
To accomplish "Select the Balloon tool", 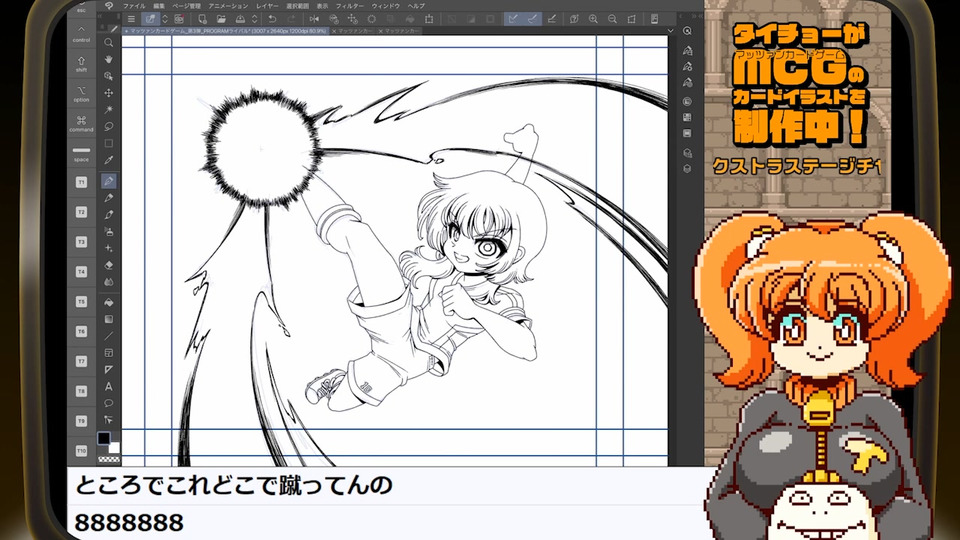I will 108,403.
